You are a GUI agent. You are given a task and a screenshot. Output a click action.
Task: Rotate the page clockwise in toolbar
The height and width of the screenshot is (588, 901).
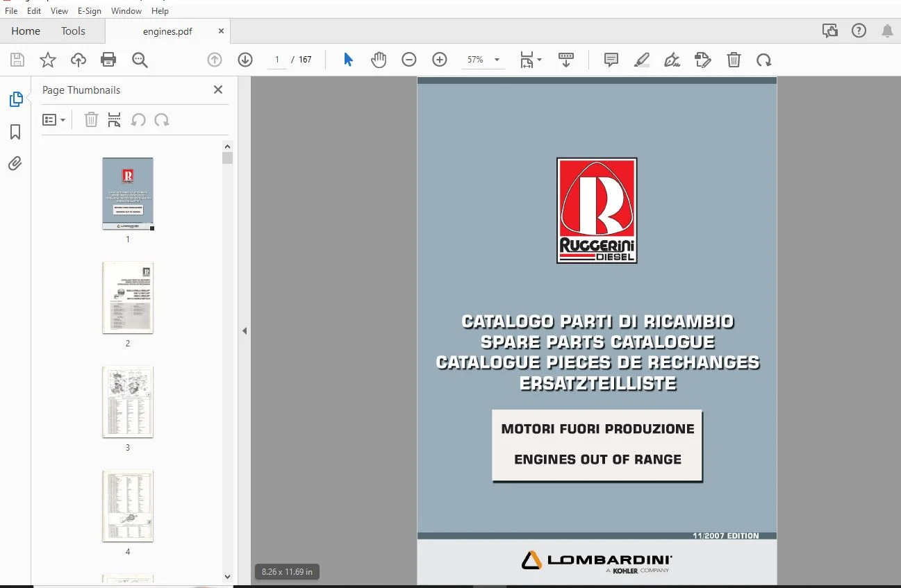click(x=764, y=60)
